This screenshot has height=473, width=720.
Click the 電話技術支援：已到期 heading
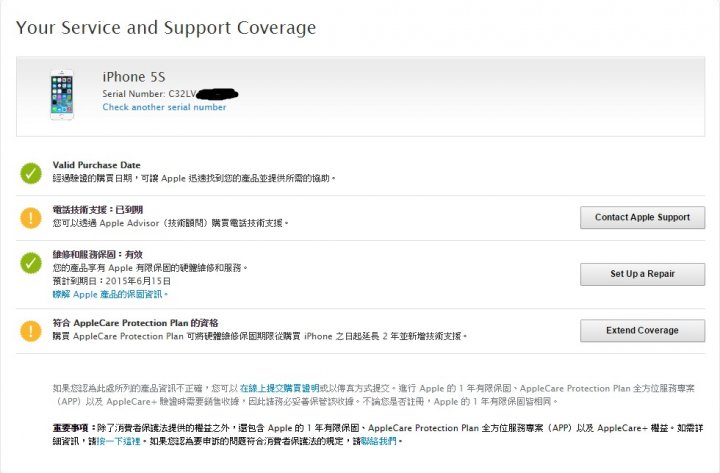tap(98, 209)
